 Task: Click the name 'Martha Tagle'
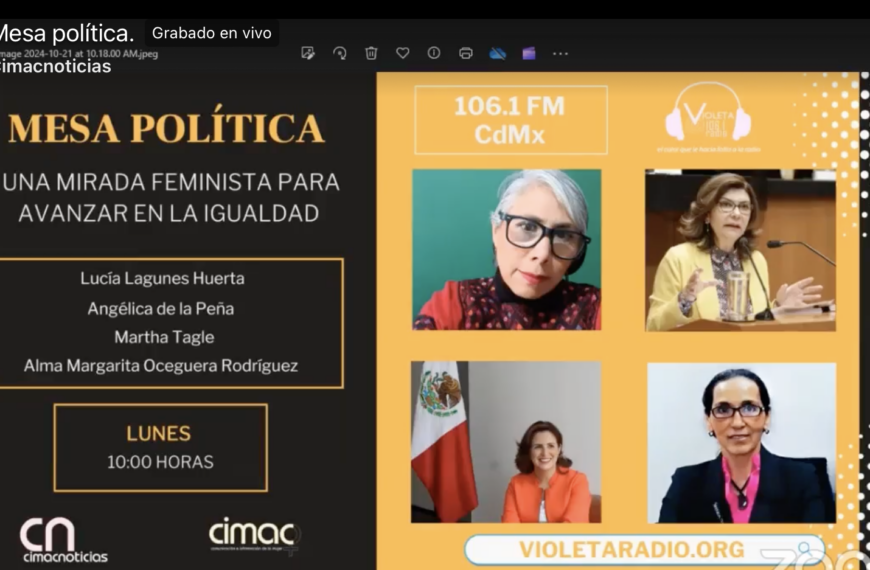(164, 337)
